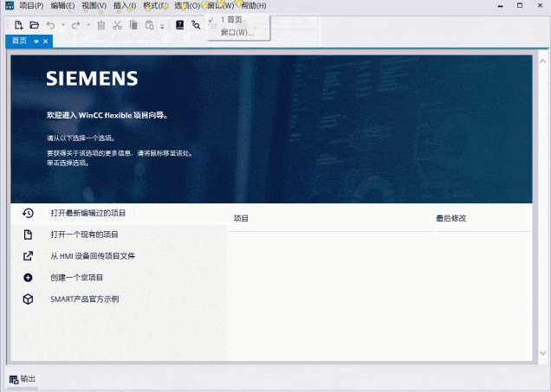Viewport: 551px width, 392px height.
Task: Pin the 首页 tab with the pin icon
Action: pyautogui.click(x=36, y=42)
